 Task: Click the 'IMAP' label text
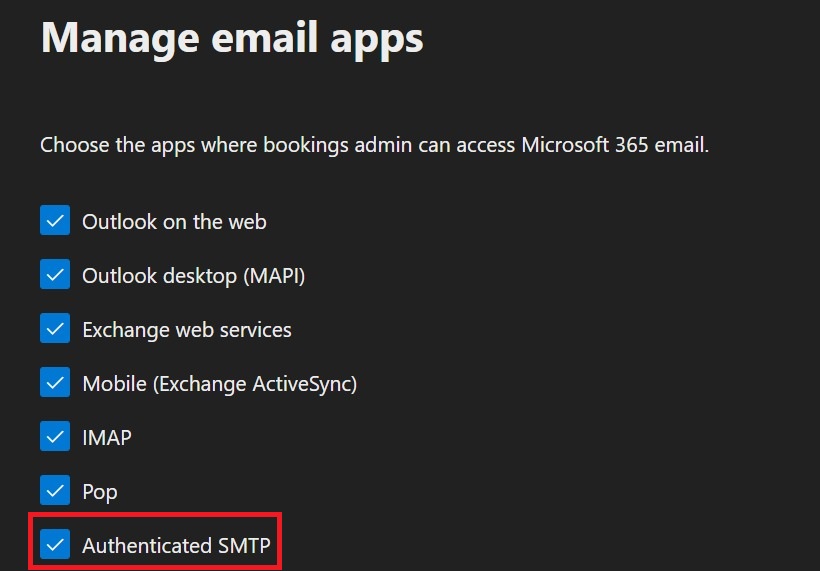[107, 437]
